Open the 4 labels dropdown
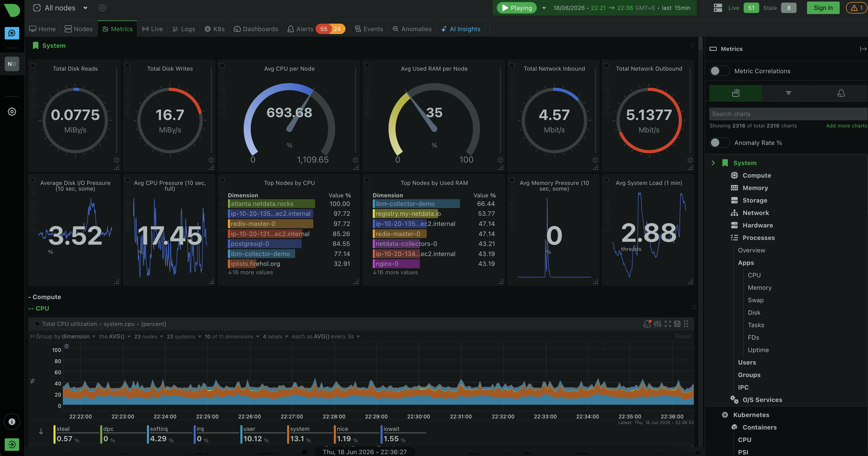Viewport: 868px width, 456px height. coord(275,336)
